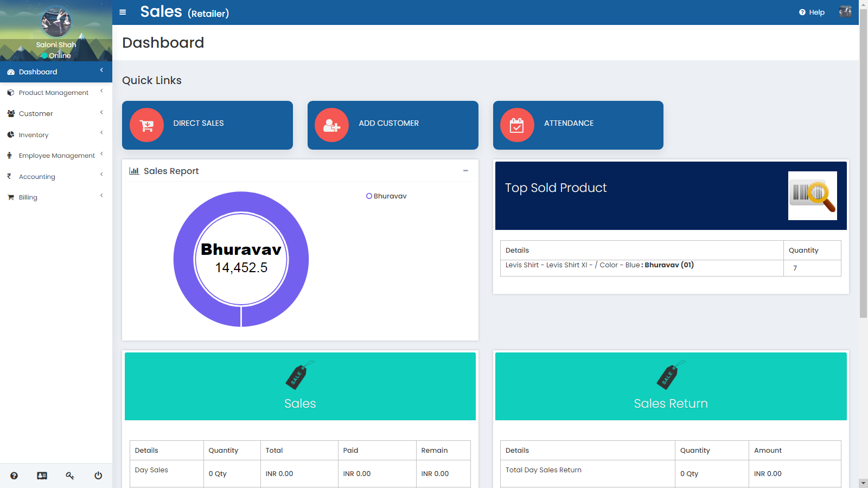The width and height of the screenshot is (868, 488).
Task: Click the Inventory icon in sidebar
Action: tap(10, 134)
